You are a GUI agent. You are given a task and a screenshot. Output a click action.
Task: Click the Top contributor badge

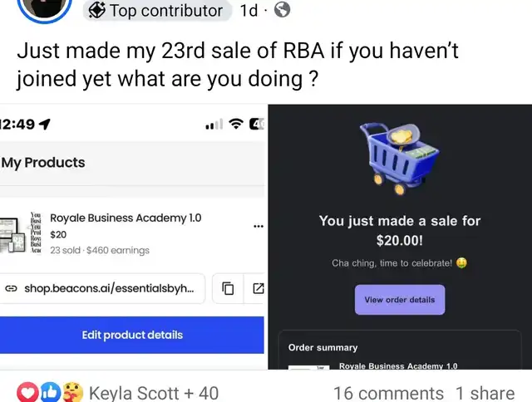tap(157, 10)
